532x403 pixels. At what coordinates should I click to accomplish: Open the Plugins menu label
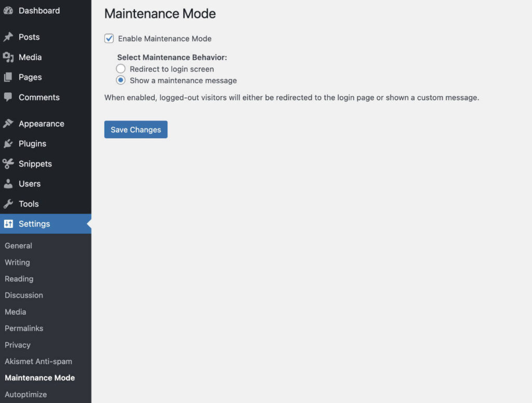point(32,143)
